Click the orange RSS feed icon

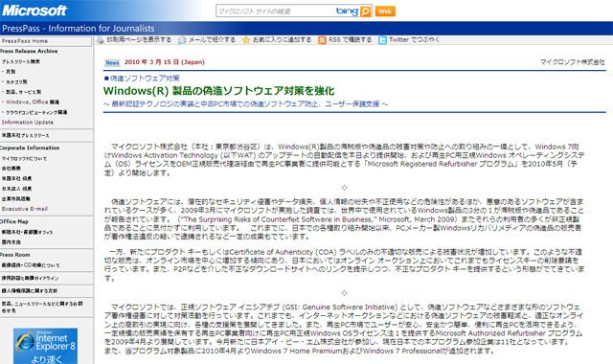coord(322,40)
